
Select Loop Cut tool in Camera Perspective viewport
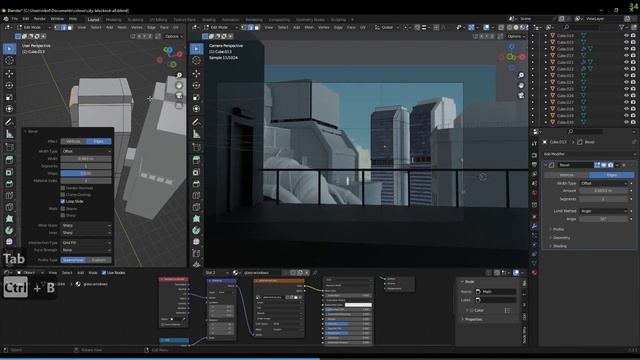click(x=196, y=196)
